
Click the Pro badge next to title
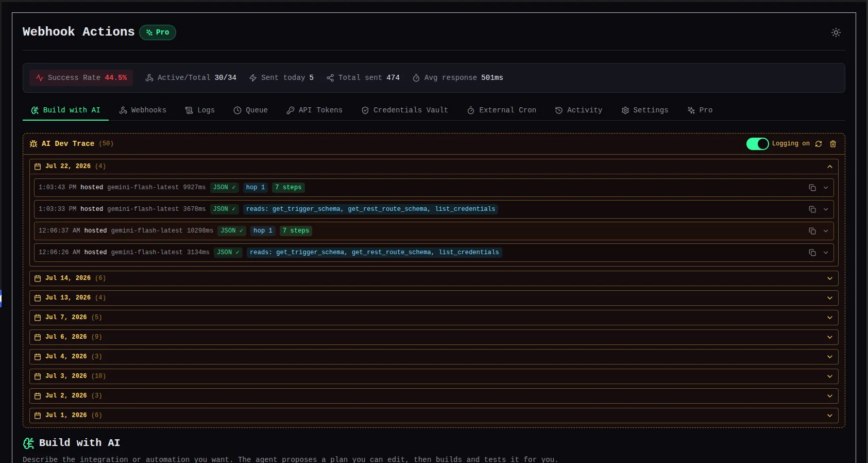pyautogui.click(x=158, y=32)
